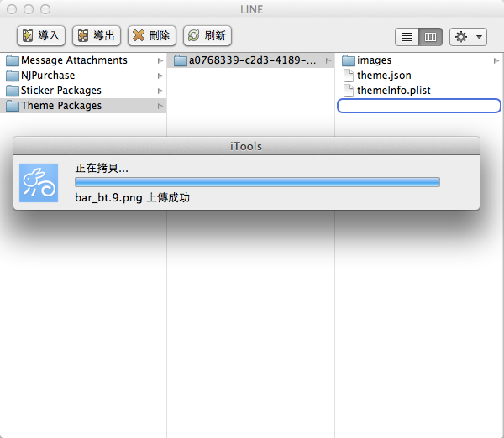504x438 pixels.
Task: Select the themeInfo.plist file
Action: pyautogui.click(x=419, y=91)
